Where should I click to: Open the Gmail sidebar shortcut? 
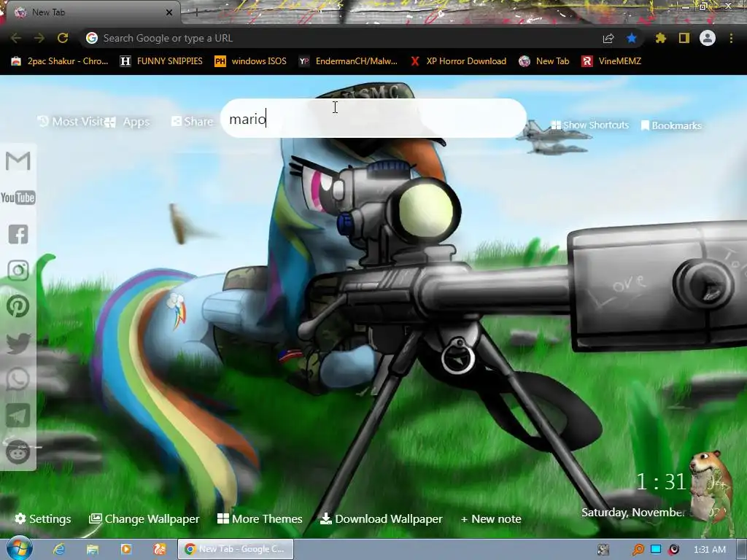[x=18, y=161]
